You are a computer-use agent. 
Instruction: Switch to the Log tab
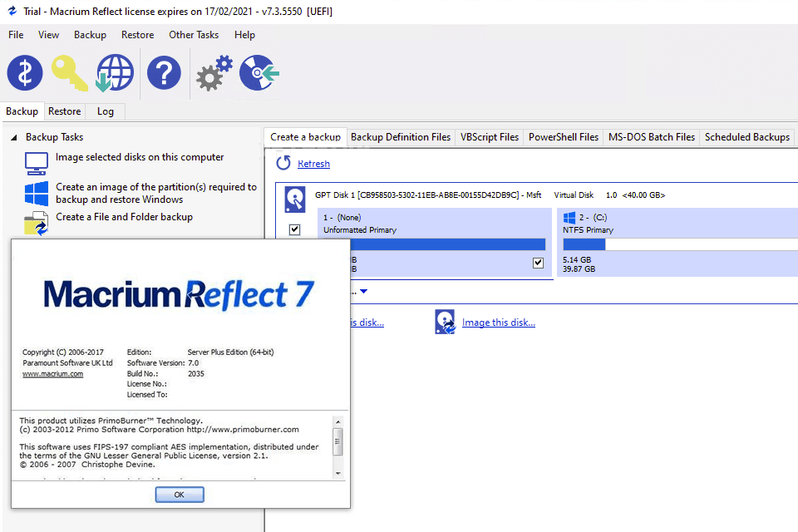pyautogui.click(x=106, y=111)
